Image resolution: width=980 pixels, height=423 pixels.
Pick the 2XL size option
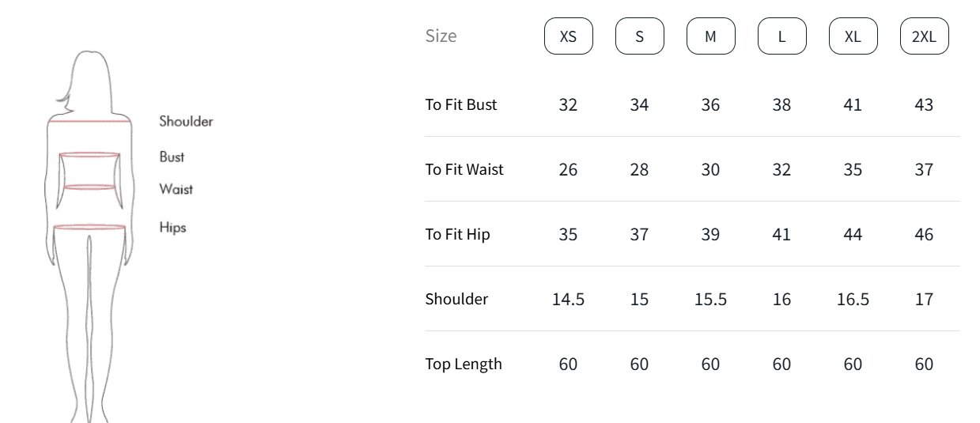click(924, 36)
